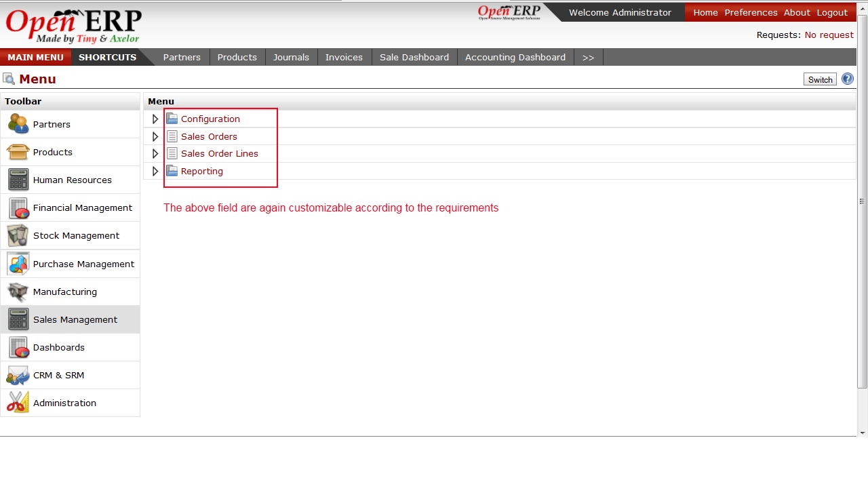Open the Sales Order Lines tree item

coord(219,153)
